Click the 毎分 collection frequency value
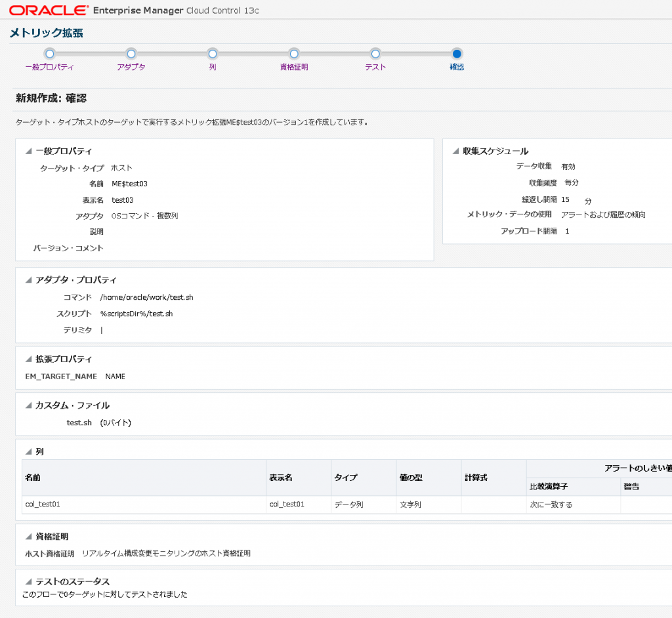Screen dimensions: 672x618 [x=572, y=182]
